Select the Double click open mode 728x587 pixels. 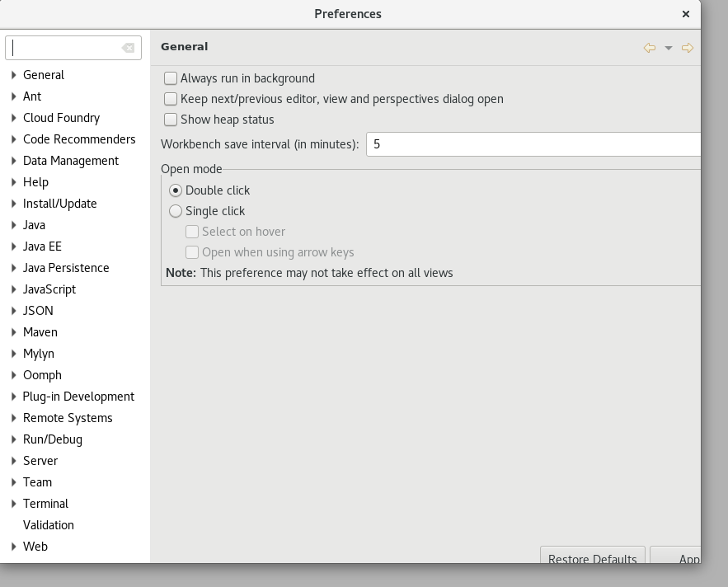click(x=176, y=190)
